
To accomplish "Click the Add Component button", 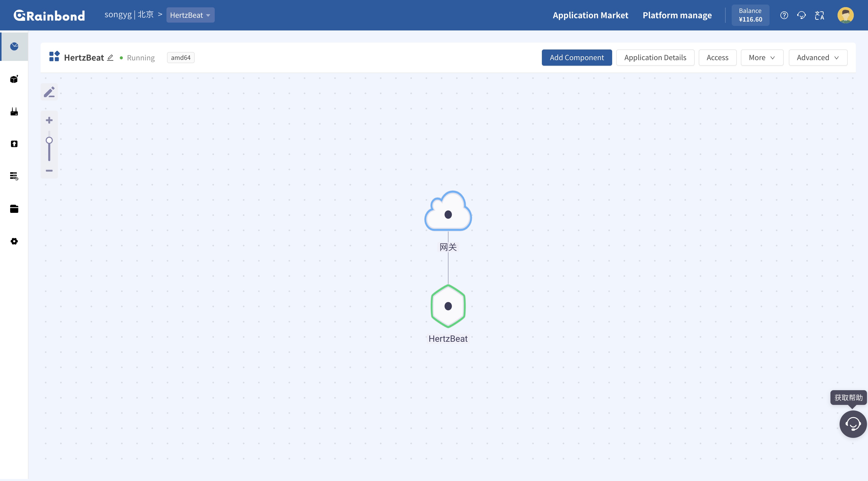I will (577, 58).
